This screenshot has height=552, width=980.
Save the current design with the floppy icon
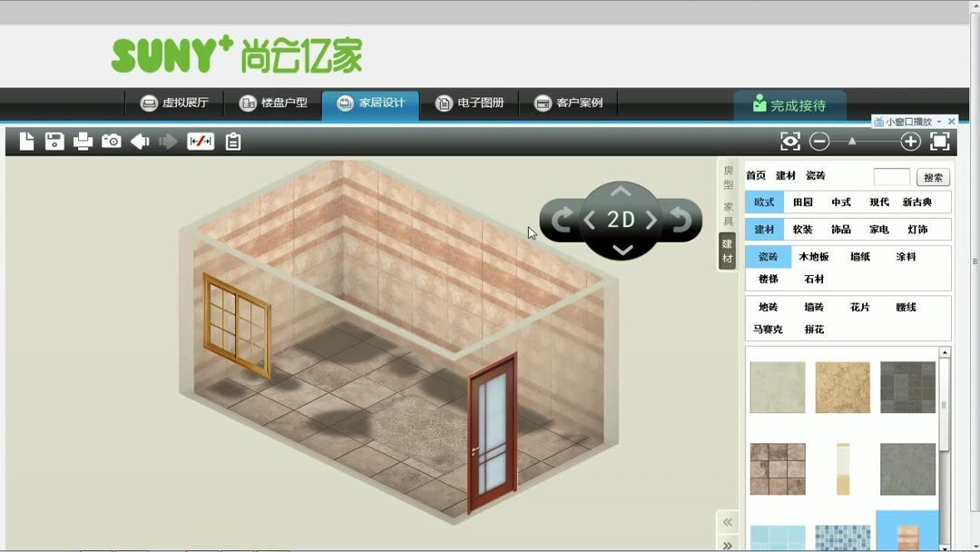54,142
